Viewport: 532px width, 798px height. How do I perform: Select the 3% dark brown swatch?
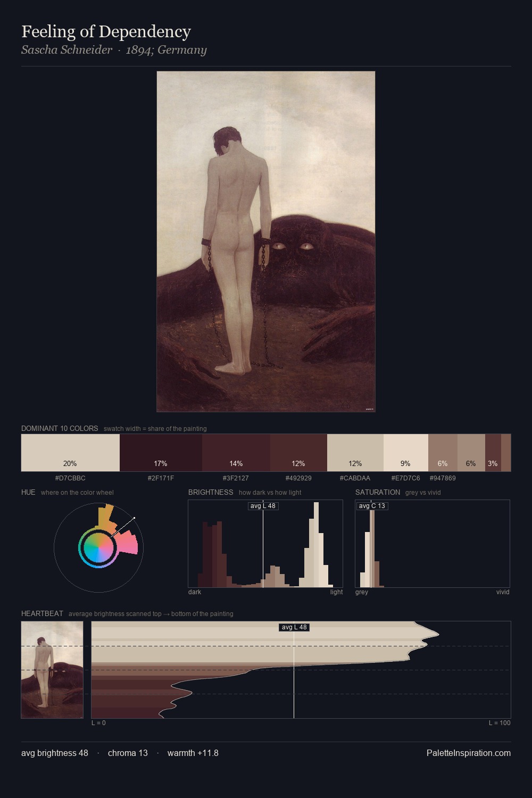[493, 453]
